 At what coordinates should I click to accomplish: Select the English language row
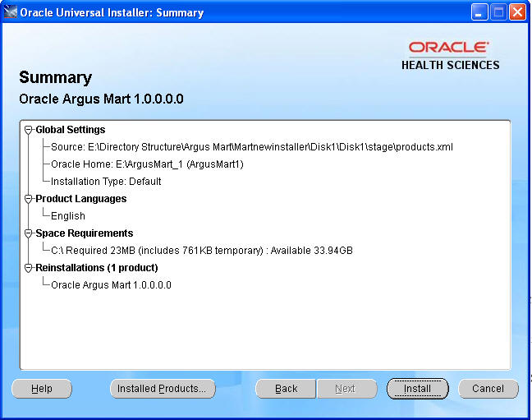pos(68,216)
